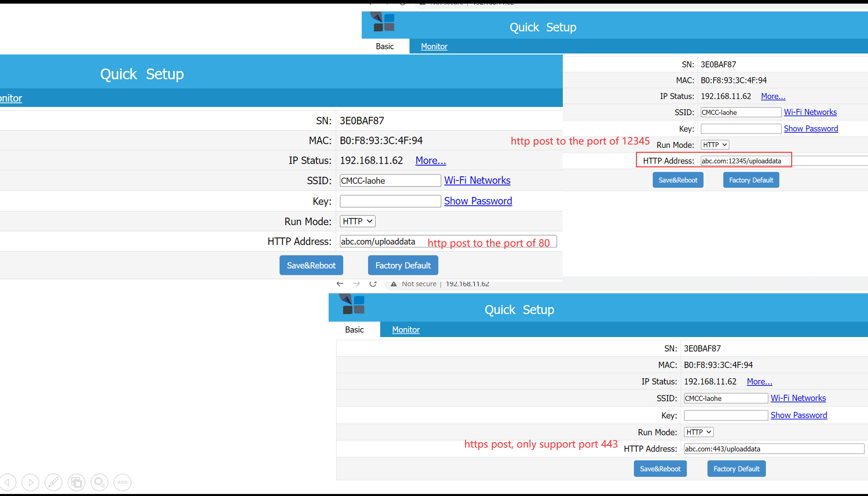Viewport: 868px width, 496px height.
Task: Click browser reload icon near 192.168.11.62
Action: click(x=373, y=284)
